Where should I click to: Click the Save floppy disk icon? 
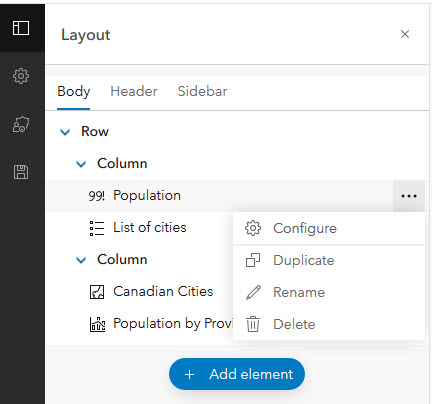click(21, 172)
